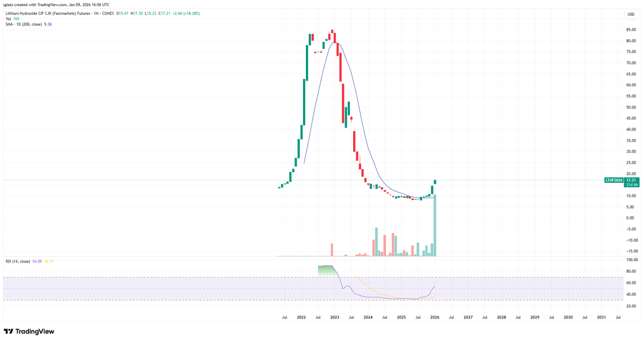
Task: Click the 65.00 price axis label
Action: pos(631,74)
